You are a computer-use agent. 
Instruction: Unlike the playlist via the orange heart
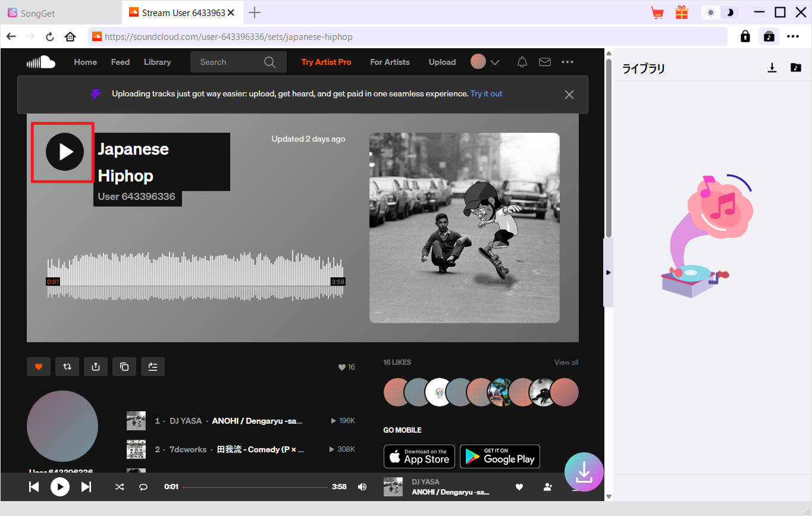[39, 367]
